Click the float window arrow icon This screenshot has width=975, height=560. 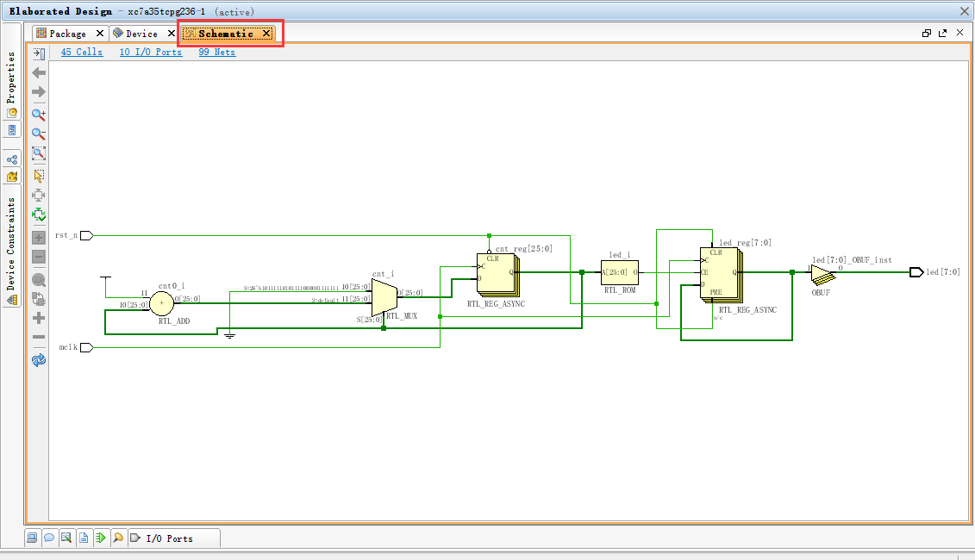[942, 33]
